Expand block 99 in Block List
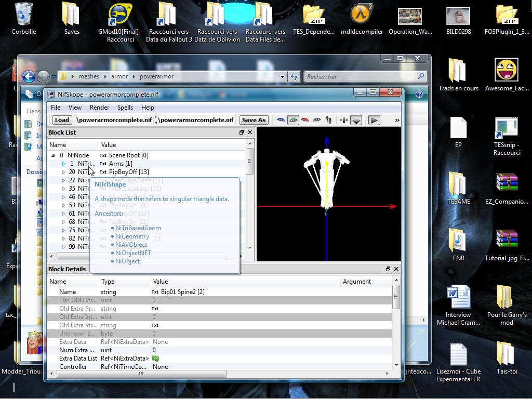The height and width of the screenshot is (399, 532). [x=63, y=247]
